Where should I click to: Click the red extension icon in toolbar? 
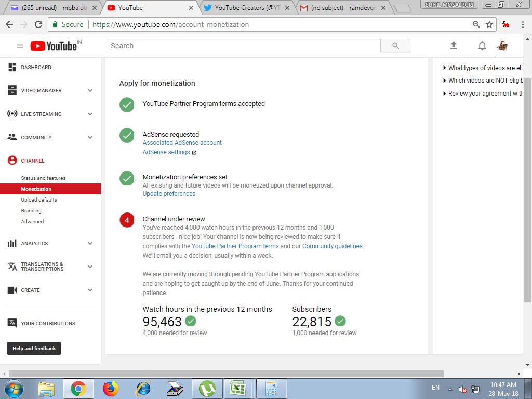tap(506, 24)
